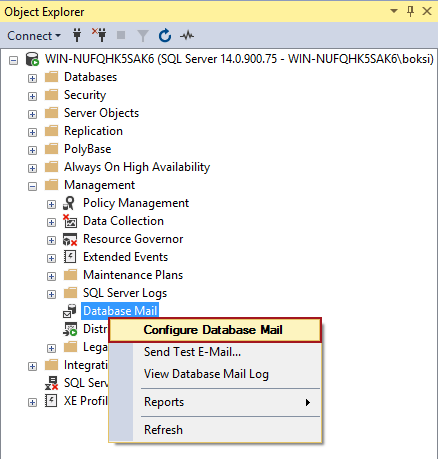Expand the Security folder
Screen dimensions: 438x459
point(32,96)
